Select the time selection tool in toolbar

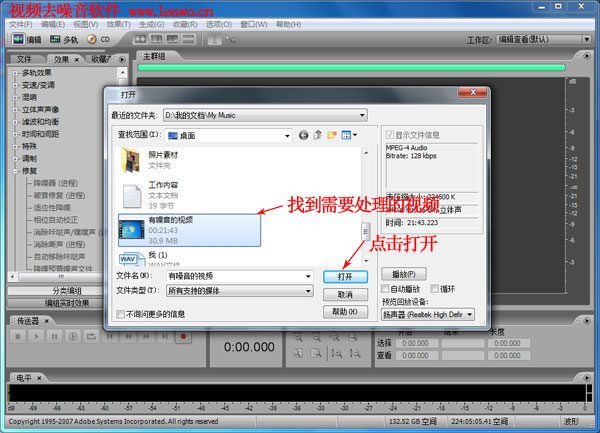pos(214,39)
